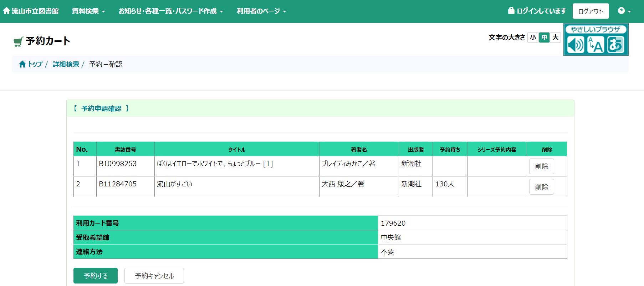Set text size to 小
The height and width of the screenshot is (286, 644).
click(533, 37)
